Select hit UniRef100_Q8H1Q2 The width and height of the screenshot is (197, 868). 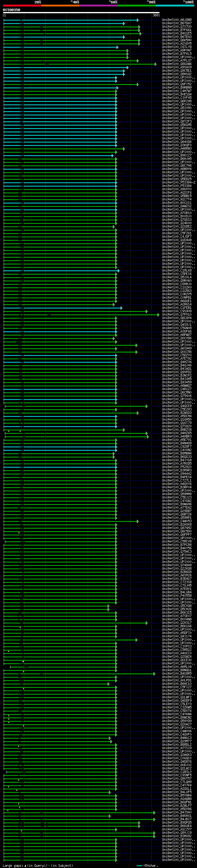coord(177,74)
